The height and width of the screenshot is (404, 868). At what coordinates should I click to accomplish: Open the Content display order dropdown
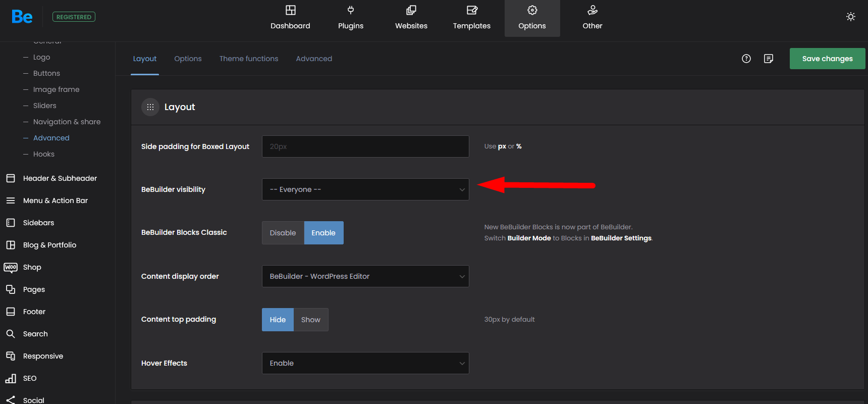365,276
